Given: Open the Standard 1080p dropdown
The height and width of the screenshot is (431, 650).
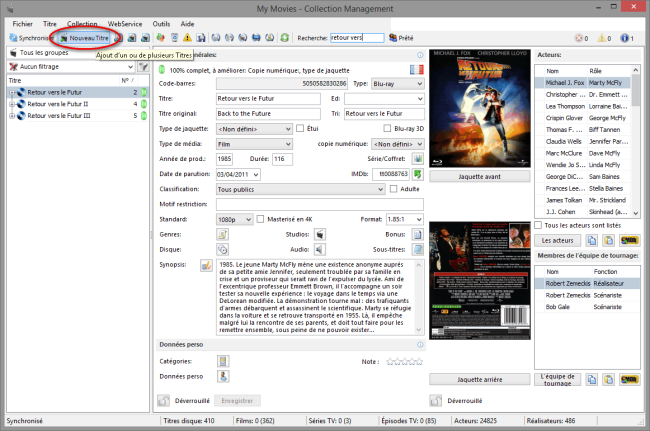Looking at the screenshot, I should [235, 219].
